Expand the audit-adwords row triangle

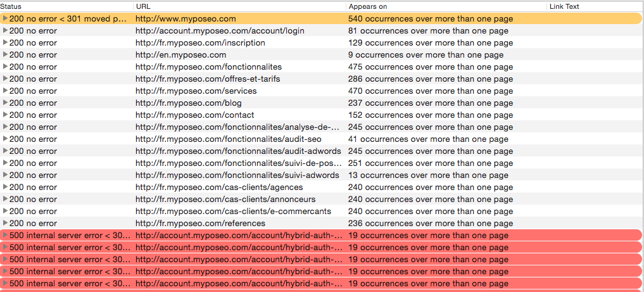pos(5,151)
